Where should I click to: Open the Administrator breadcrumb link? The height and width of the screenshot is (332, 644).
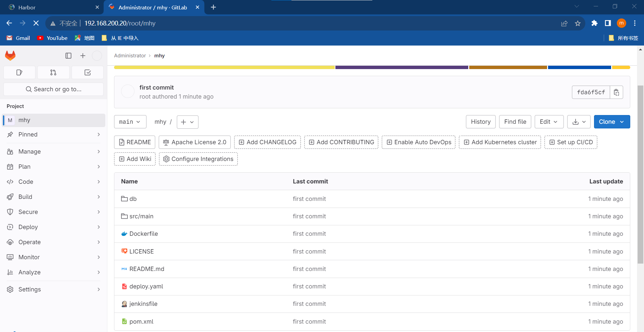coord(130,56)
